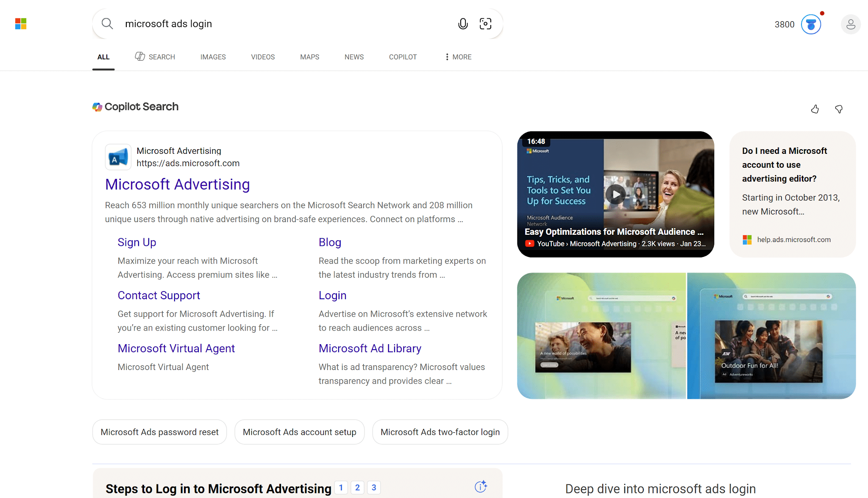Open the Sign Up sitelink

(137, 242)
